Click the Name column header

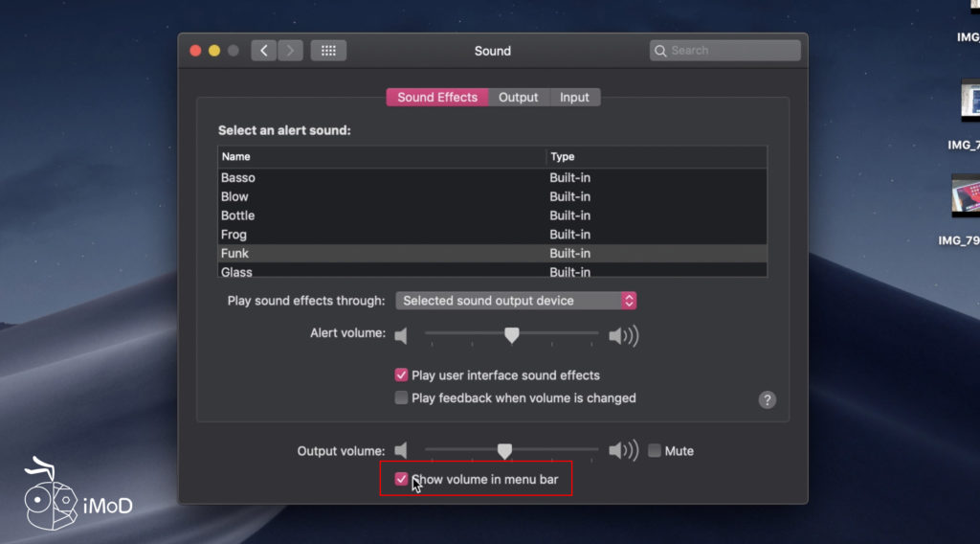382,157
